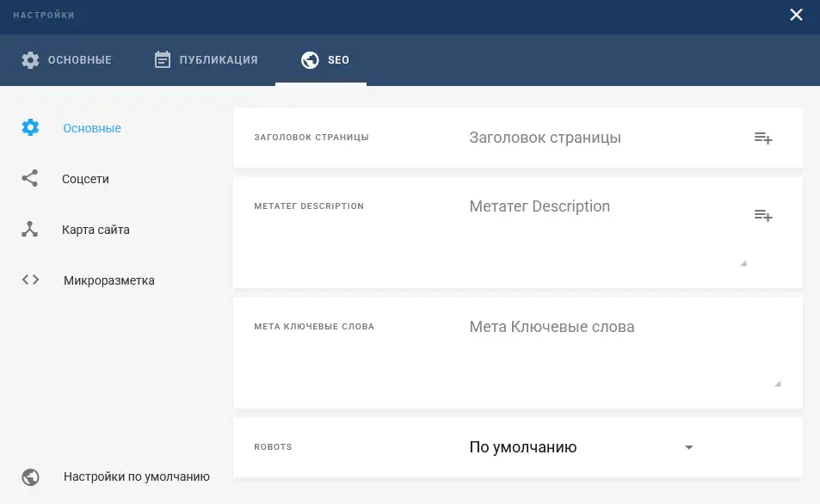Click the code brackets icon for Микроразметка

pyautogui.click(x=30, y=280)
